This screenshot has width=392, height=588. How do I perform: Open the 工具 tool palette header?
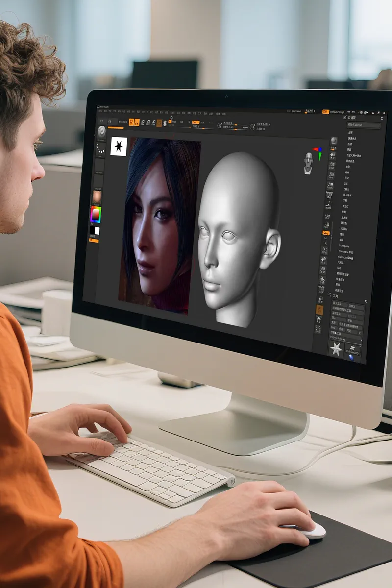(x=335, y=296)
